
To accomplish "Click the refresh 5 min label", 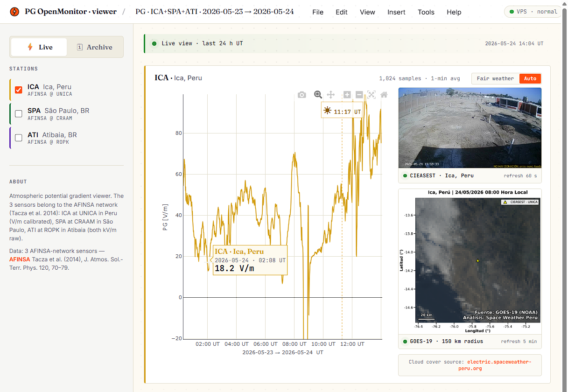I will (519, 342).
